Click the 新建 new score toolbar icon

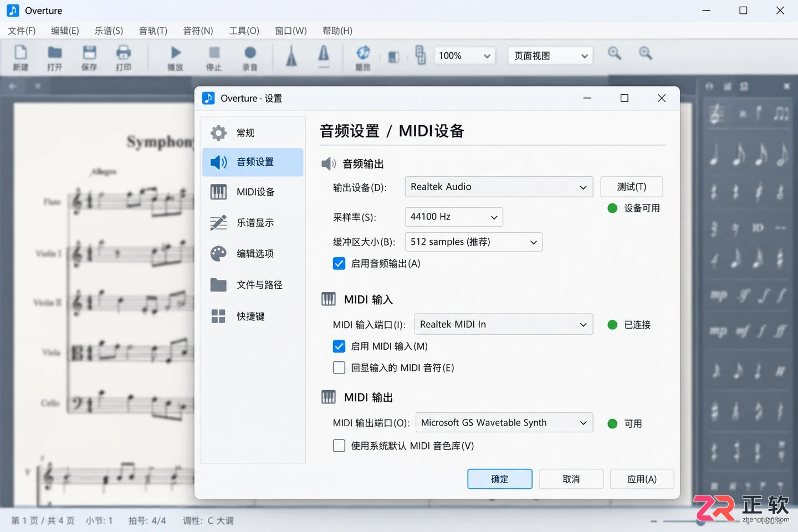tap(21, 58)
